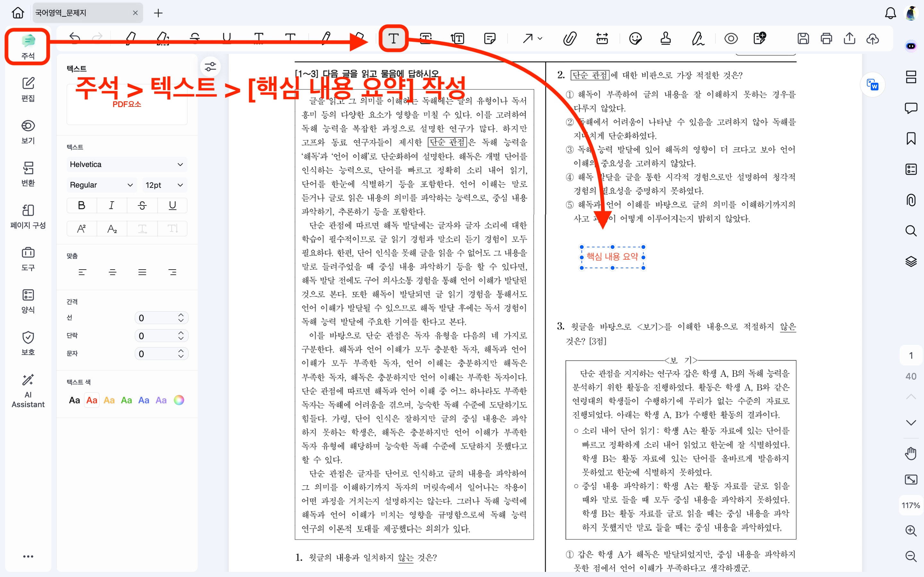
Task: Print the current PDF
Action: point(827,38)
